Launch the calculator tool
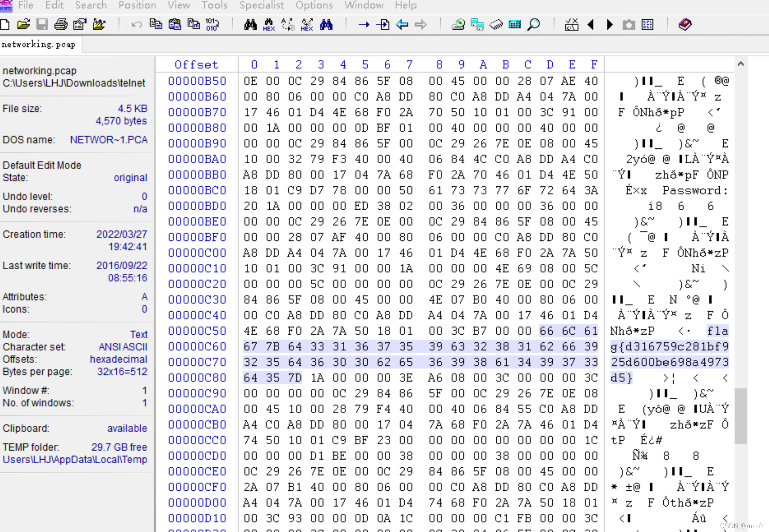The height and width of the screenshot is (532, 769). 515,24
